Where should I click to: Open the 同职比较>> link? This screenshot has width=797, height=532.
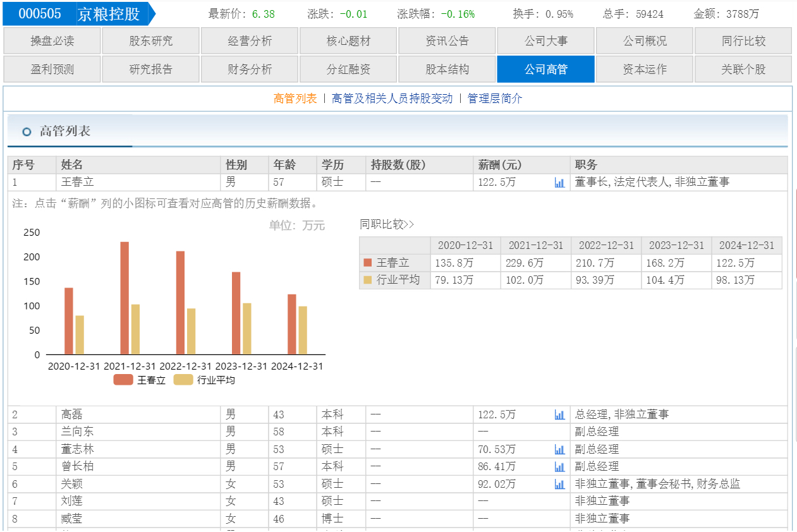(387, 224)
